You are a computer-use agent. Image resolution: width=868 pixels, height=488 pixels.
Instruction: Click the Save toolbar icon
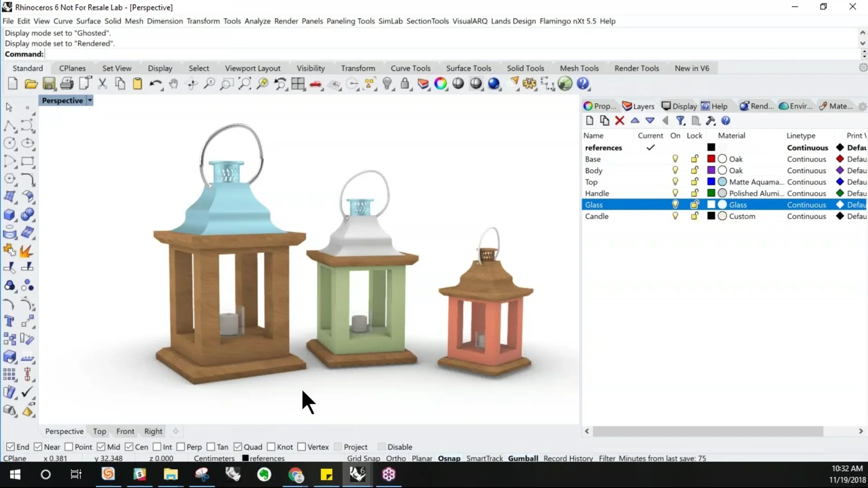pyautogui.click(x=49, y=84)
